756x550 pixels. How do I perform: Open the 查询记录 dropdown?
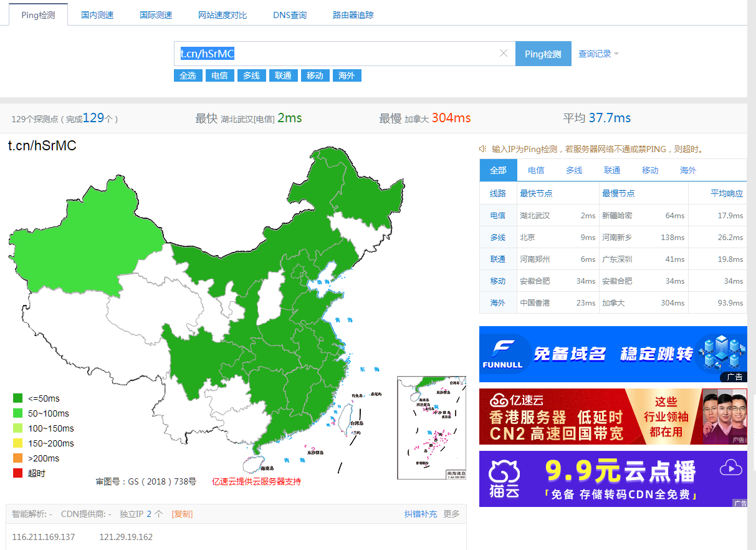click(x=594, y=54)
